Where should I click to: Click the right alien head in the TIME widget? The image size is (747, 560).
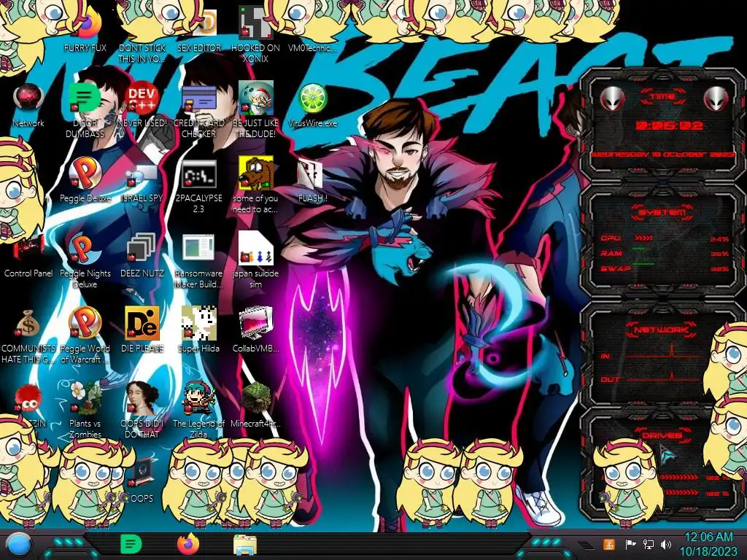click(x=716, y=99)
